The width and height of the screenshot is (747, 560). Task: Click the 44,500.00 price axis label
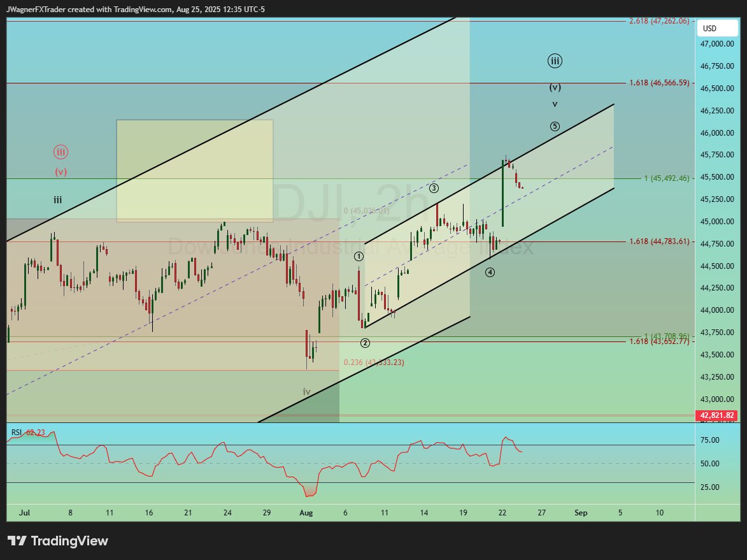pyautogui.click(x=716, y=266)
